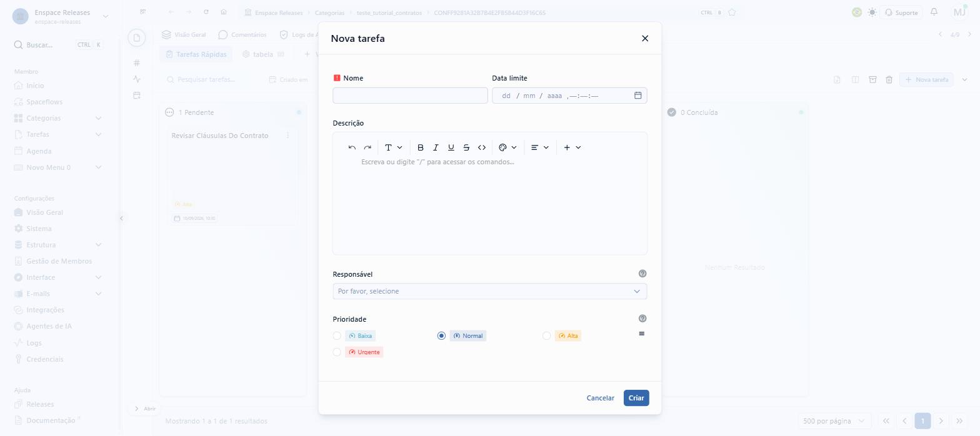Click Cancelar in the dialog
980x436 pixels.
[x=600, y=398]
